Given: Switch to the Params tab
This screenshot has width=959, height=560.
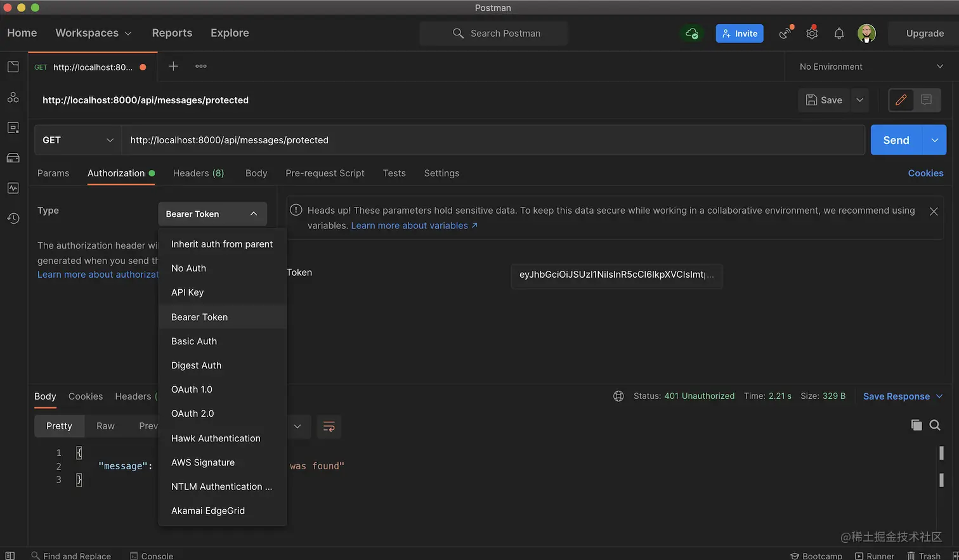Looking at the screenshot, I should tap(53, 173).
